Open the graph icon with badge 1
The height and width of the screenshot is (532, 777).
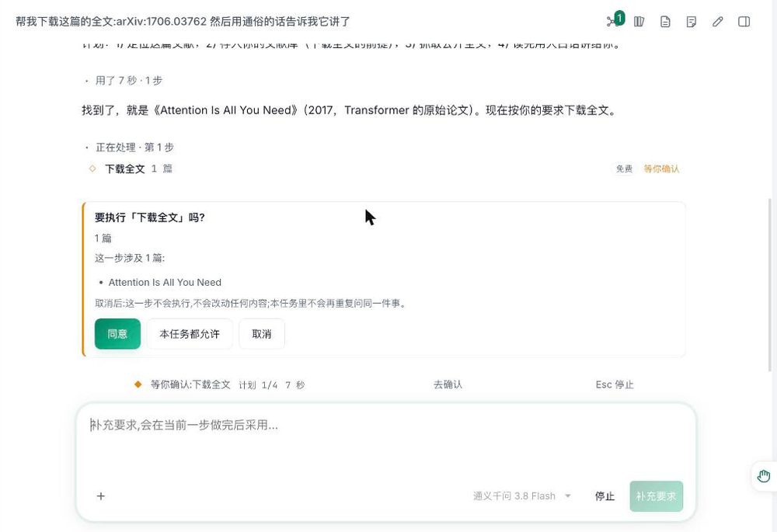pos(615,20)
